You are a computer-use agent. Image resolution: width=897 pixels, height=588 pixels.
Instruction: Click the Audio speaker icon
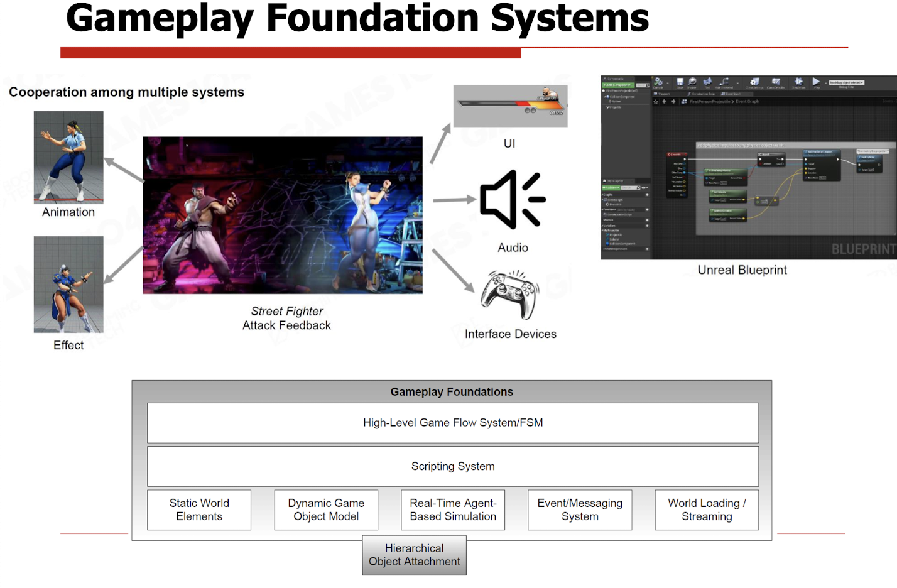[512, 199]
